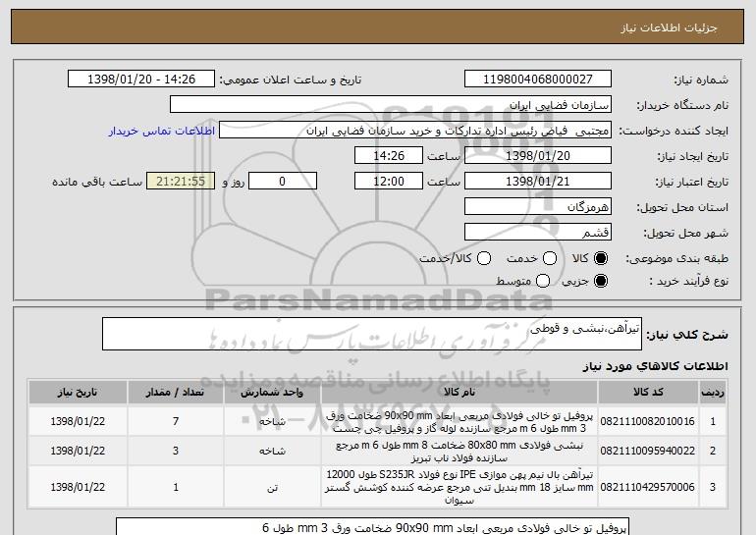Screen dimensions: 756x535
Task: Click the تعداد / مقدار column header
Action: click(176, 393)
